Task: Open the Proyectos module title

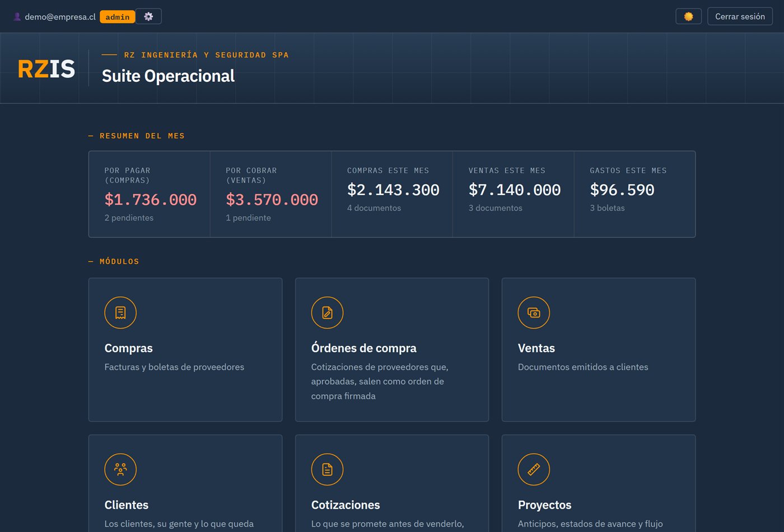Action: coord(544,505)
